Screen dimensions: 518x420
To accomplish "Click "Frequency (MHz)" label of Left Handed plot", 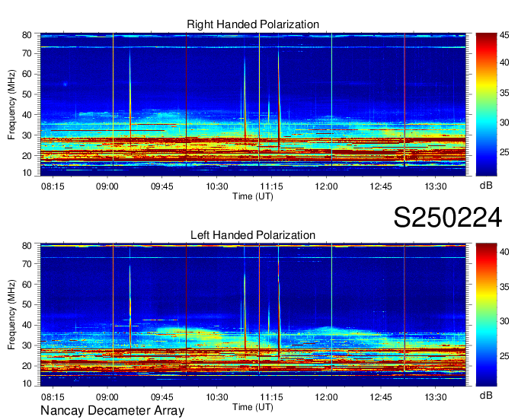I will (x=11, y=315).
